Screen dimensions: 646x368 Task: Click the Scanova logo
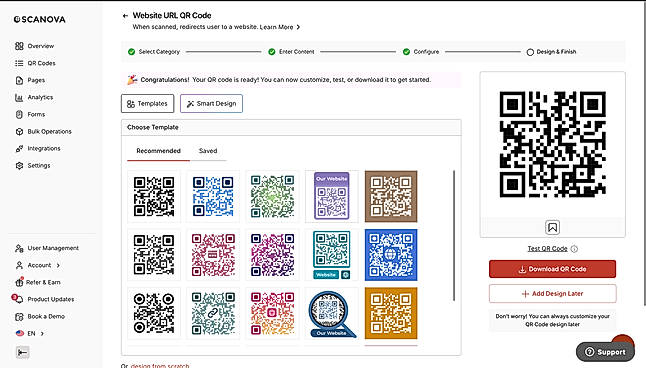tap(40, 19)
